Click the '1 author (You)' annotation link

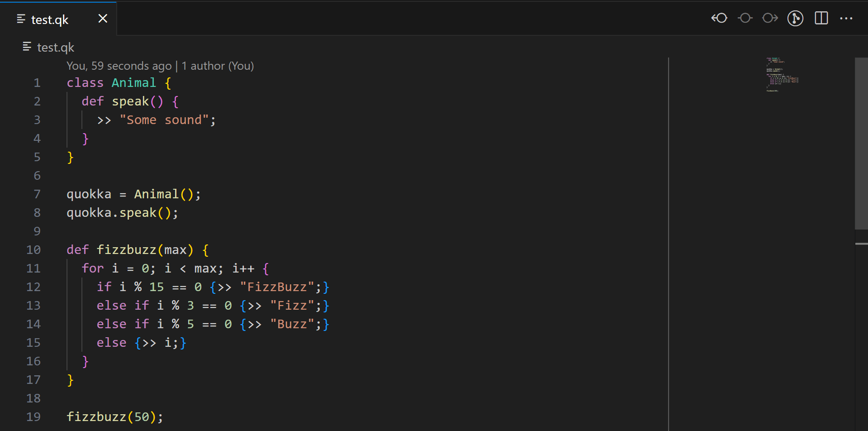click(218, 66)
